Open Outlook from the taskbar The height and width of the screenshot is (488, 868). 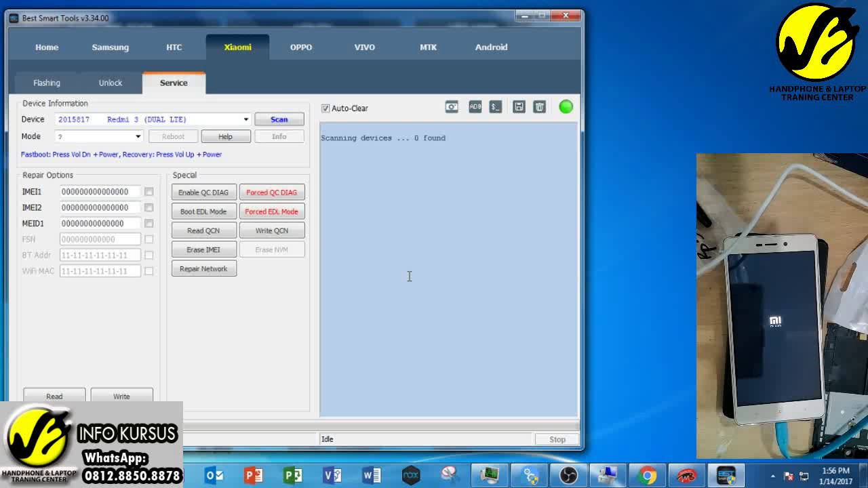point(214,475)
